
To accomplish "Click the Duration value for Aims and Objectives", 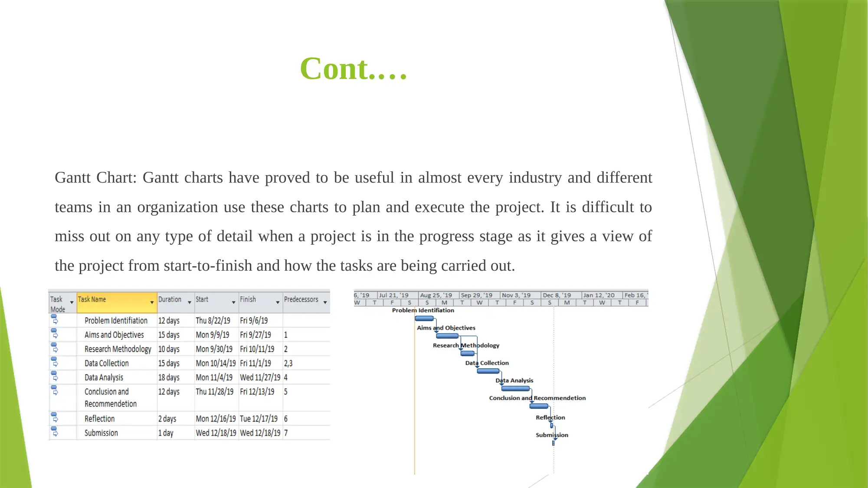I will (x=169, y=334).
